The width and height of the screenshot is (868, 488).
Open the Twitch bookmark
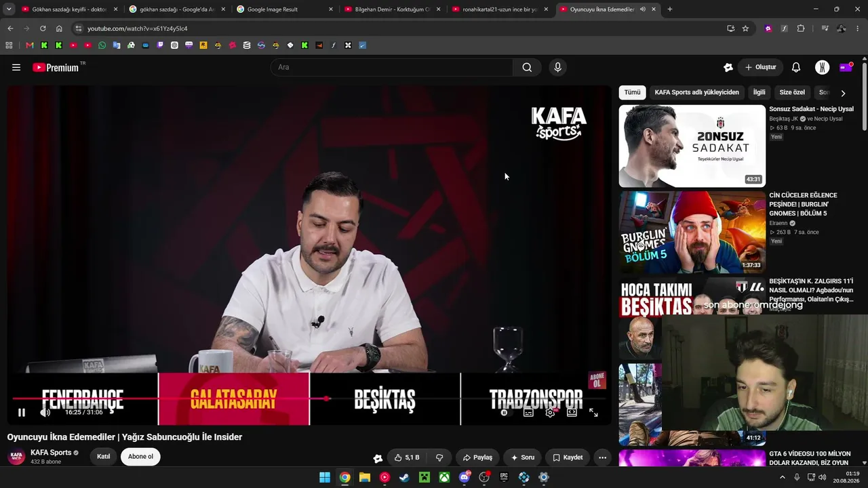coord(160,45)
